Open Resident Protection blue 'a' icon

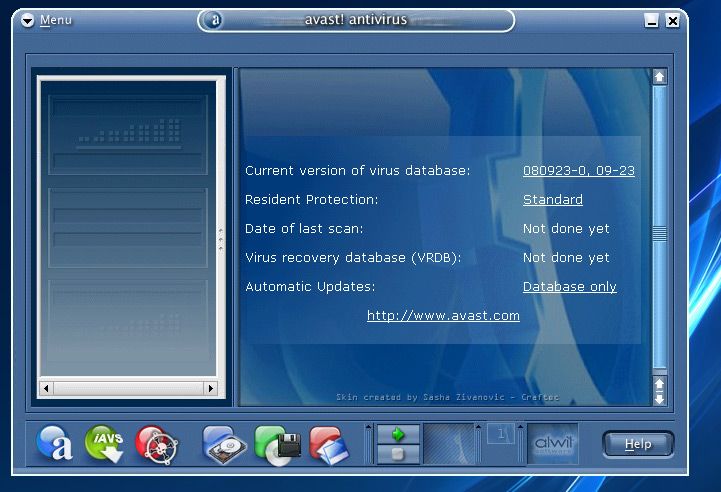pos(54,444)
